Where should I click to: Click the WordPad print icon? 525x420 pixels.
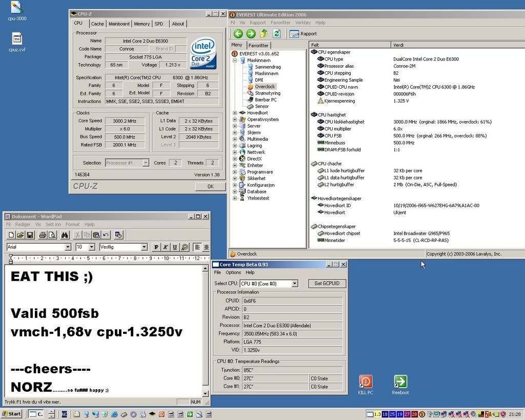point(43,235)
